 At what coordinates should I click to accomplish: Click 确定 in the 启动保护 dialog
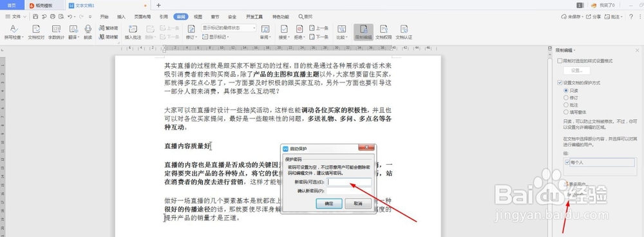pos(329,204)
